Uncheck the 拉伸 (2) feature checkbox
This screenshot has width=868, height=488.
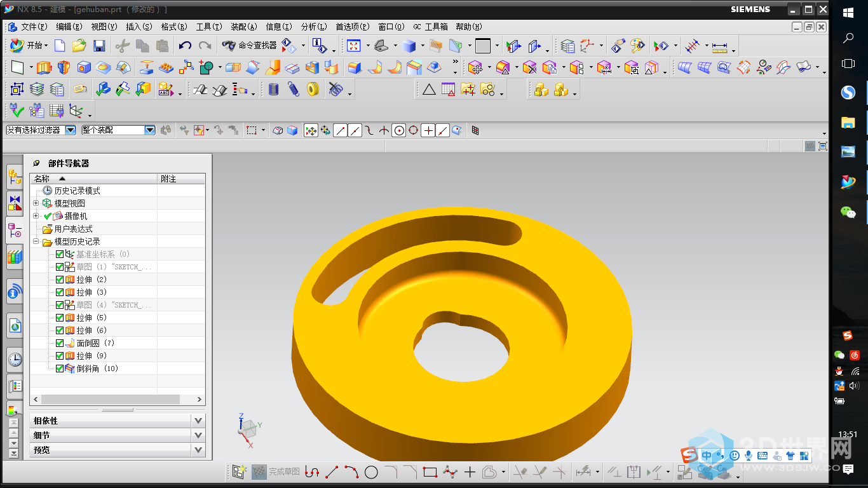[x=60, y=280]
